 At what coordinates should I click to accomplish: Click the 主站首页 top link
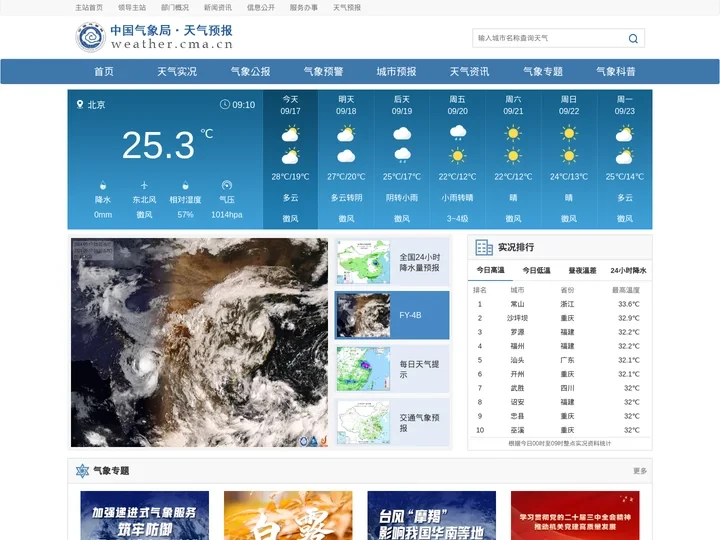89,8
